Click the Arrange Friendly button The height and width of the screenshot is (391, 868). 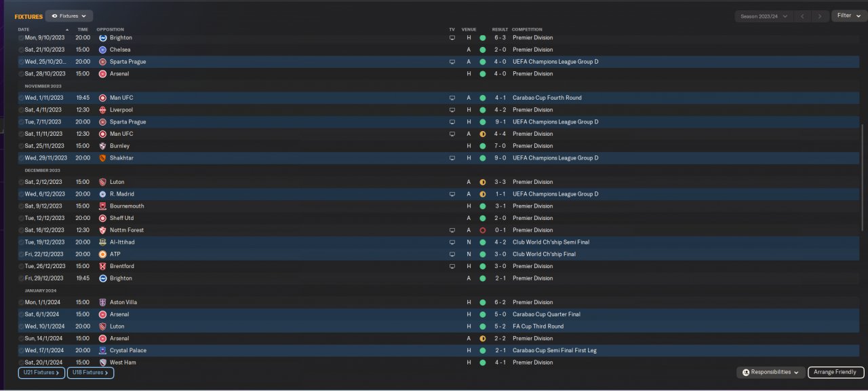[x=836, y=372]
